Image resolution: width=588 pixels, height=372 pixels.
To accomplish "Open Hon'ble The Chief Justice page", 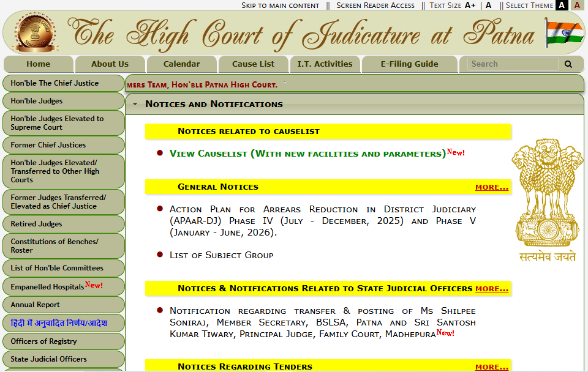I will 63,83.
